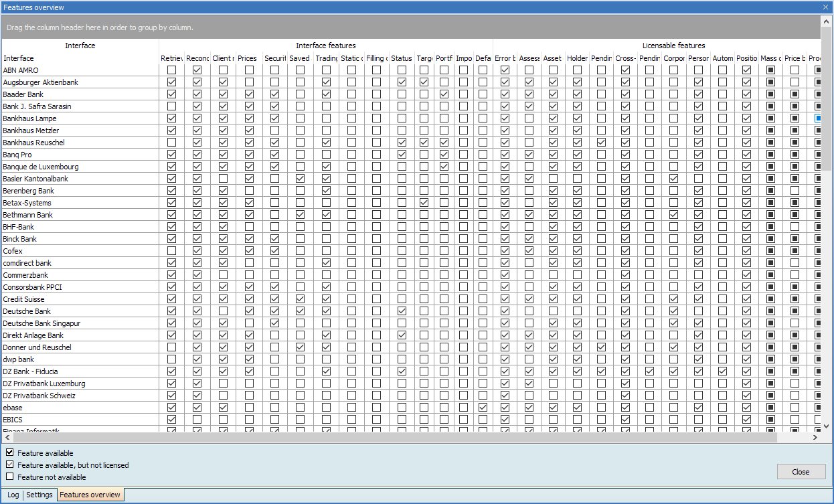This screenshot has width=834, height=504.
Task: Toggle Credit Suisse Saved checkbox
Action: pos(300,299)
